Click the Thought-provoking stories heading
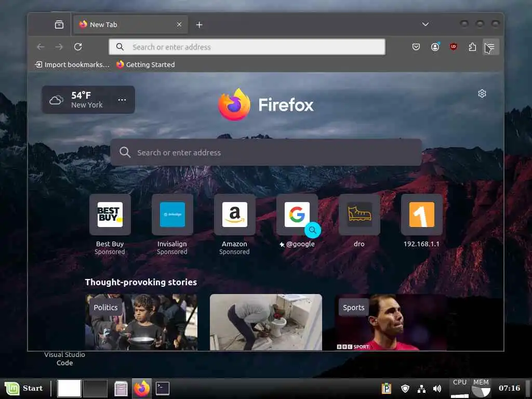 (x=141, y=282)
